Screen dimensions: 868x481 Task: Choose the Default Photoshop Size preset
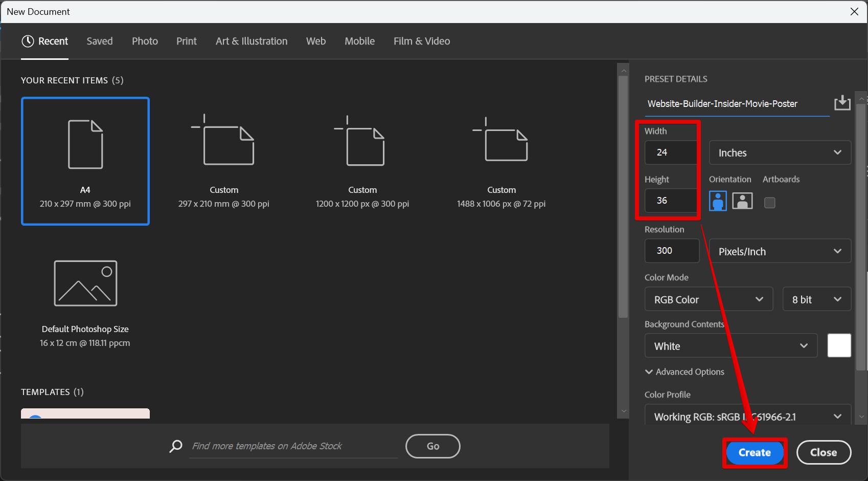[x=85, y=302]
